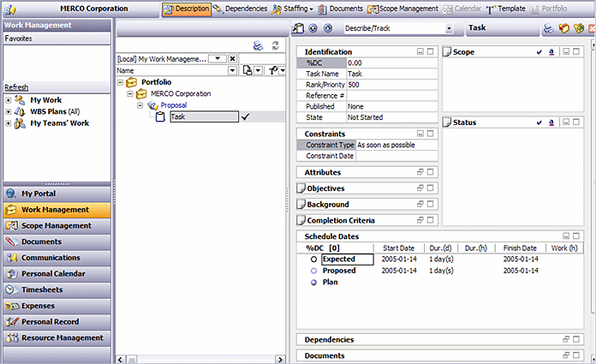Click the down arrow navigation icon
Screen dimensions: 596x364
(328, 28)
